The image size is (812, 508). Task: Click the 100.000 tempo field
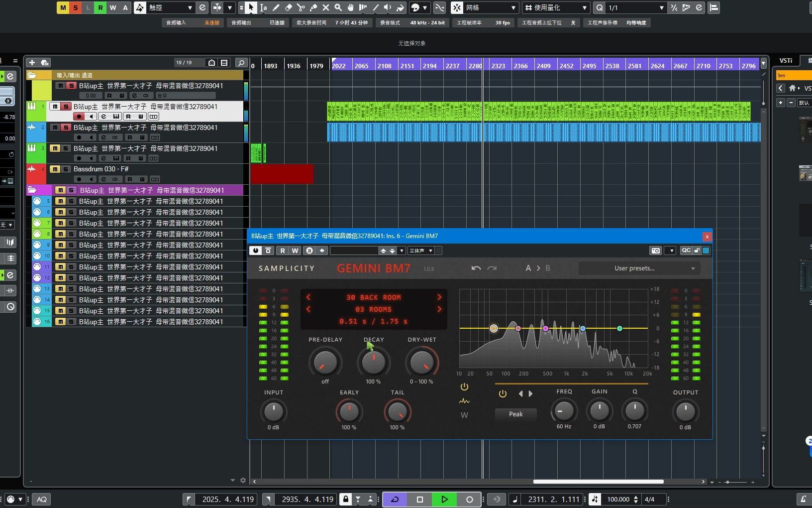618,499
